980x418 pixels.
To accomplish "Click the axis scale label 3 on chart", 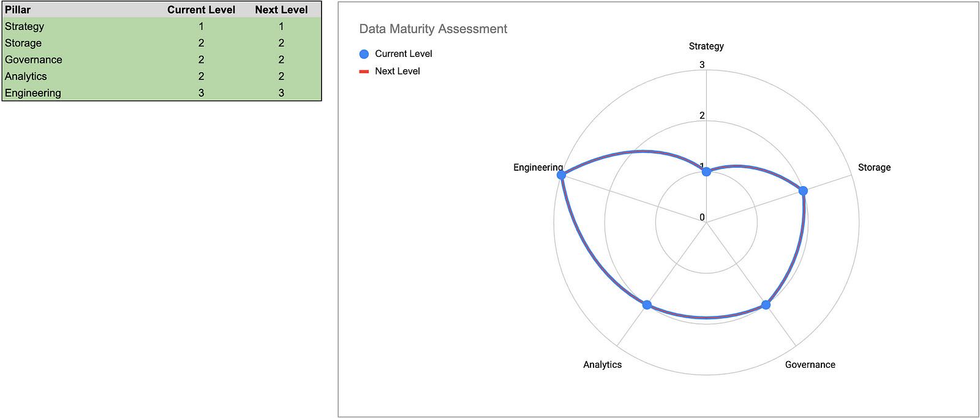I will (702, 65).
